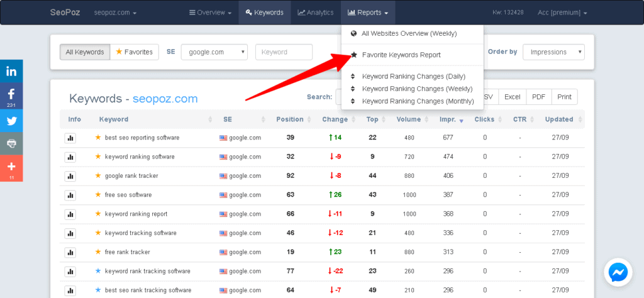
Task: Open the chart info for free rank tracker
Action: (x=70, y=253)
